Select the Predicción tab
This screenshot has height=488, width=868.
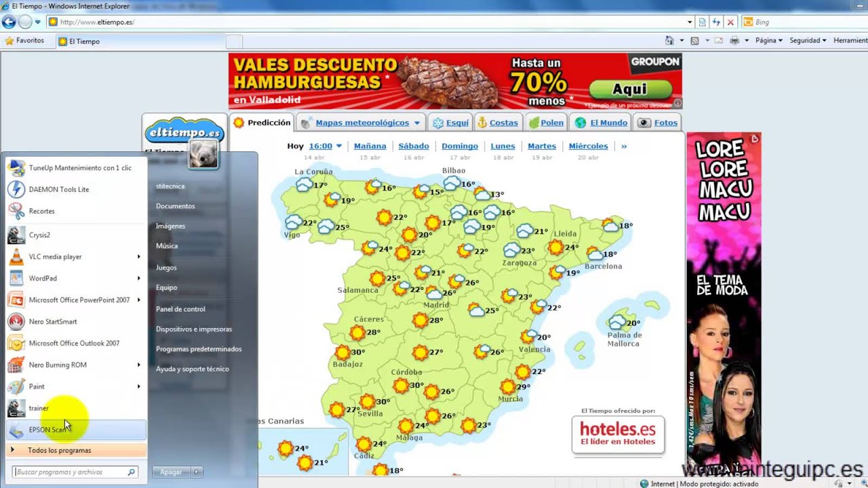(262, 123)
